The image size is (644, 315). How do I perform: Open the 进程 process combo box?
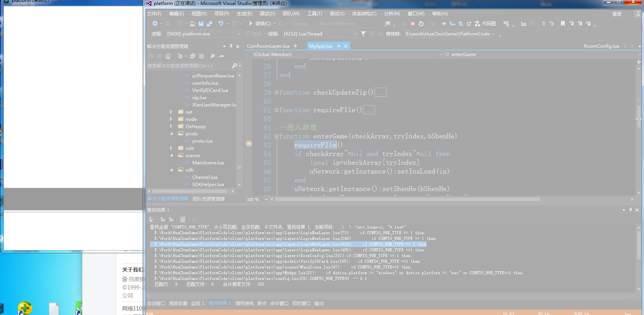[x=204, y=34]
